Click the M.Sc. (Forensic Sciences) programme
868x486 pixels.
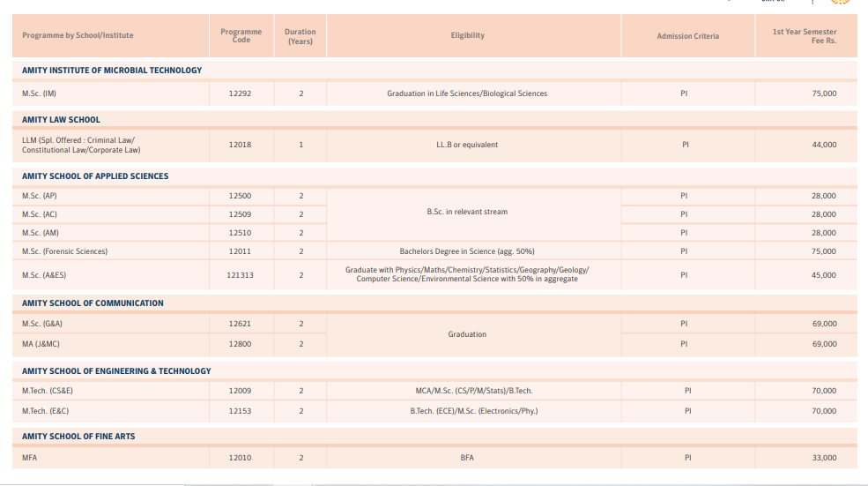click(x=64, y=251)
